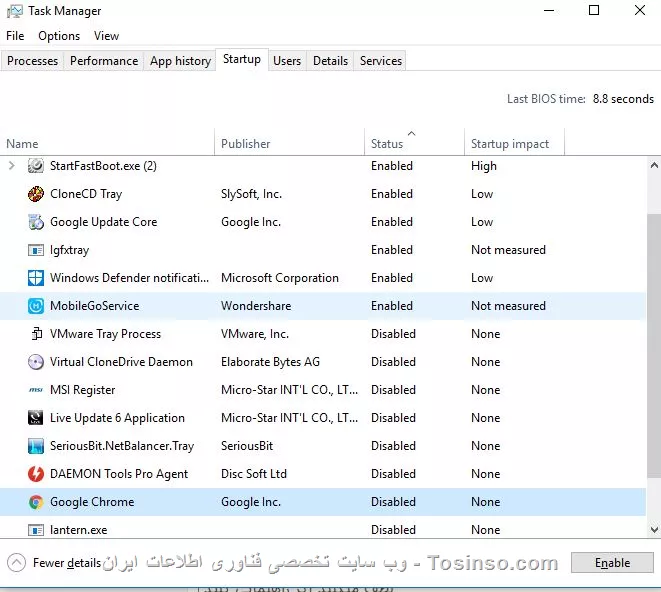Screen dimensions: 661x592
Task: Click the Task Manager title bar icon
Action: point(14,11)
